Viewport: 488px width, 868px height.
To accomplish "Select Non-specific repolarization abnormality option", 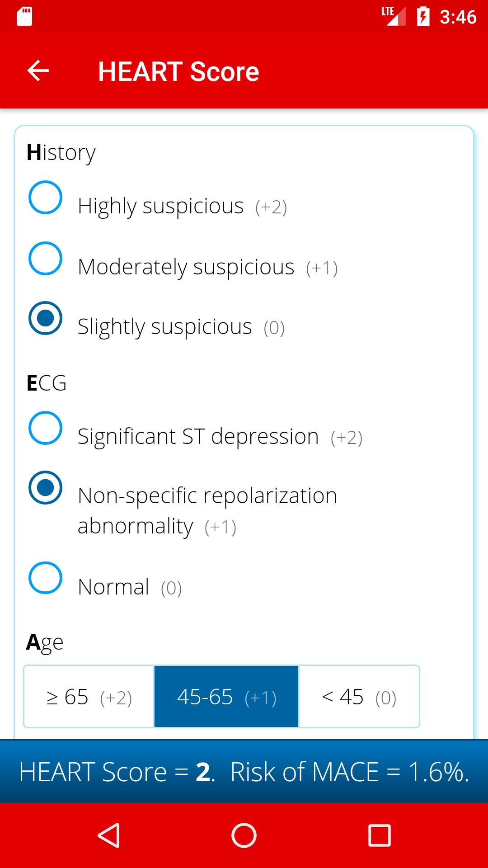I will coord(45,488).
